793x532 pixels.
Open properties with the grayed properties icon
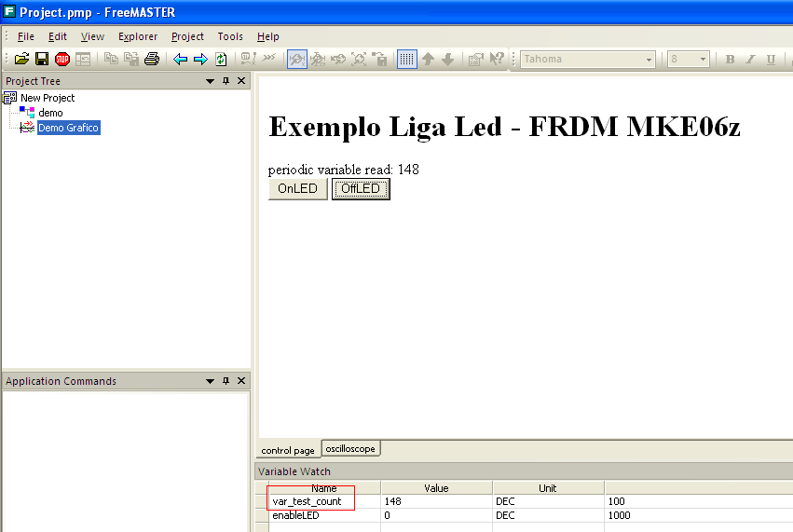click(x=476, y=60)
